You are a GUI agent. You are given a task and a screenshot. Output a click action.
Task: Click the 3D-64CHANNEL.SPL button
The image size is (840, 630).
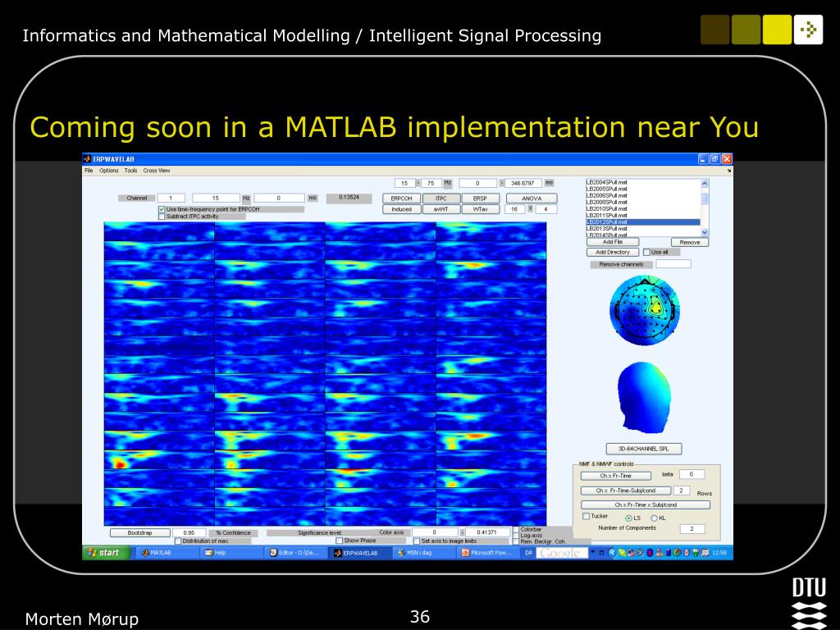pyautogui.click(x=643, y=449)
